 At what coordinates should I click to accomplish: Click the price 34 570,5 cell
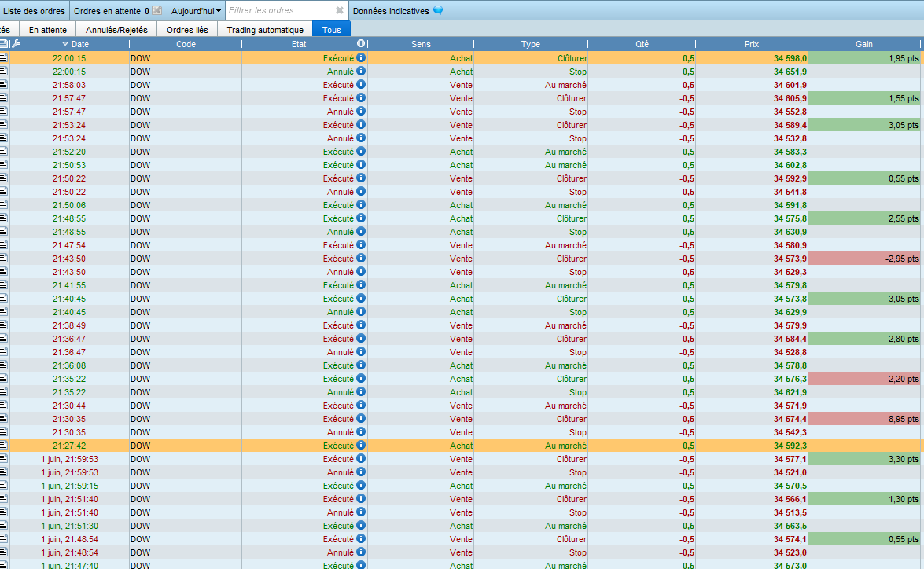click(x=751, y=486)
